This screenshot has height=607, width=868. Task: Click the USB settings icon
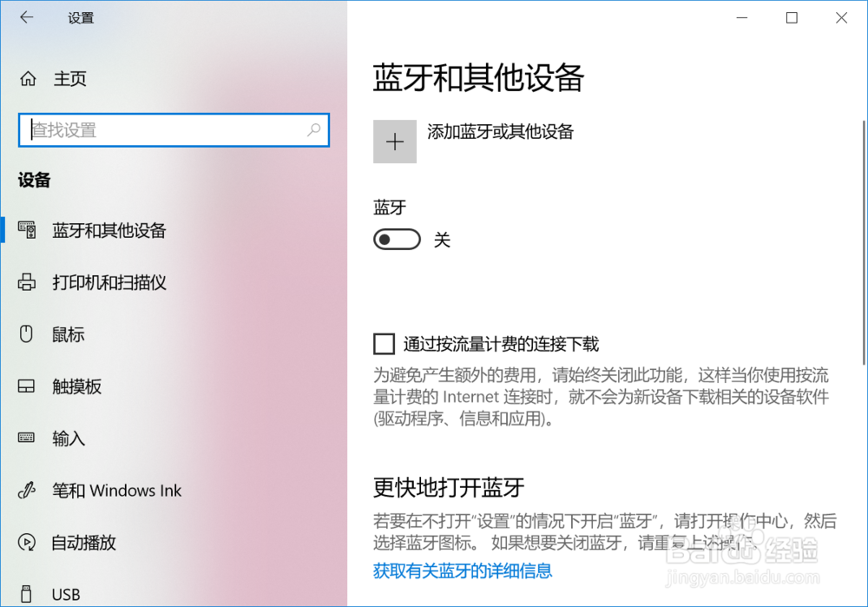29,593
